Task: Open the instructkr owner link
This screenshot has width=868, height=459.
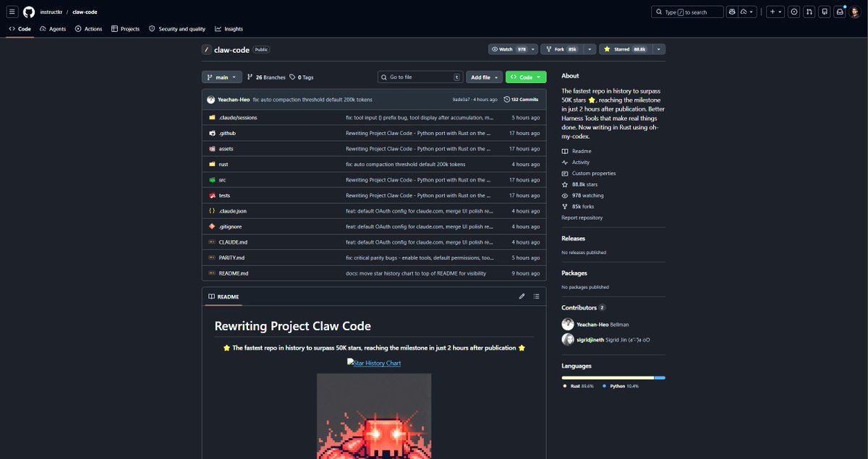Action: click(51, 12)
